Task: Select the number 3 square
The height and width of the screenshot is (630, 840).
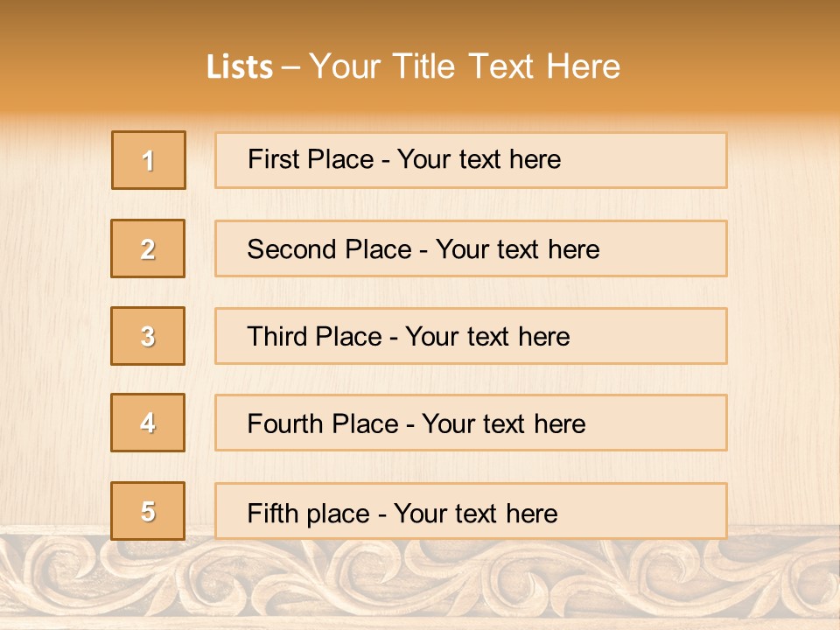Action: [148, 336]
